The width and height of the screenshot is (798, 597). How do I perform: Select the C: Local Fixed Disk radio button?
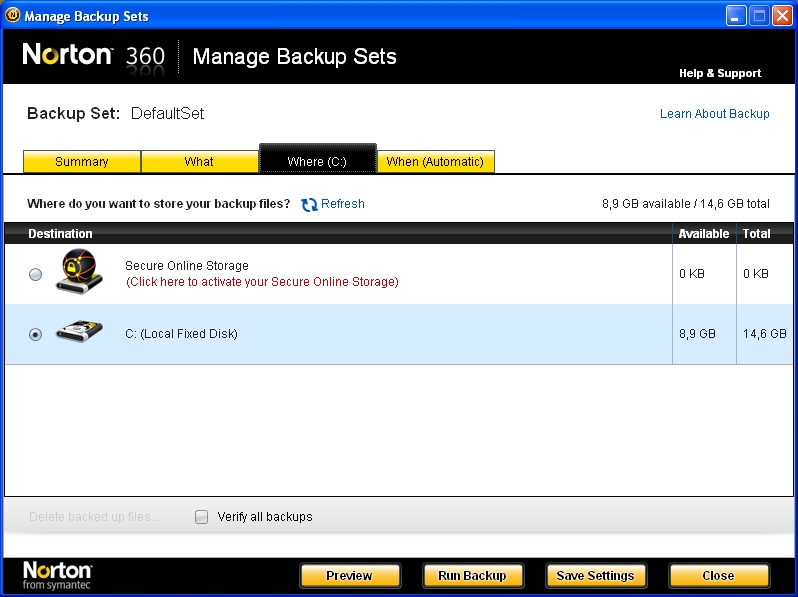point(35,334)
